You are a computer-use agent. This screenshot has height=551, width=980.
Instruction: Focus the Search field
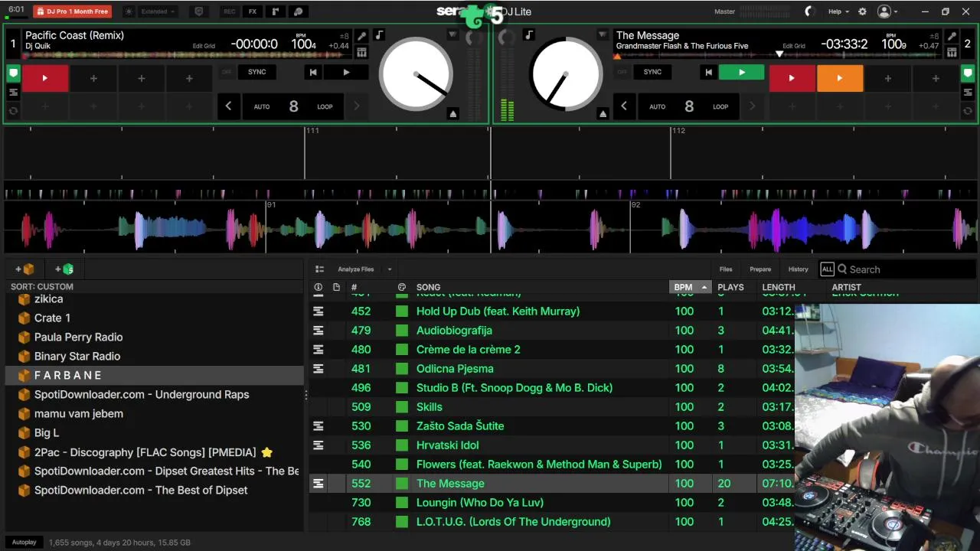click(907, 269)
